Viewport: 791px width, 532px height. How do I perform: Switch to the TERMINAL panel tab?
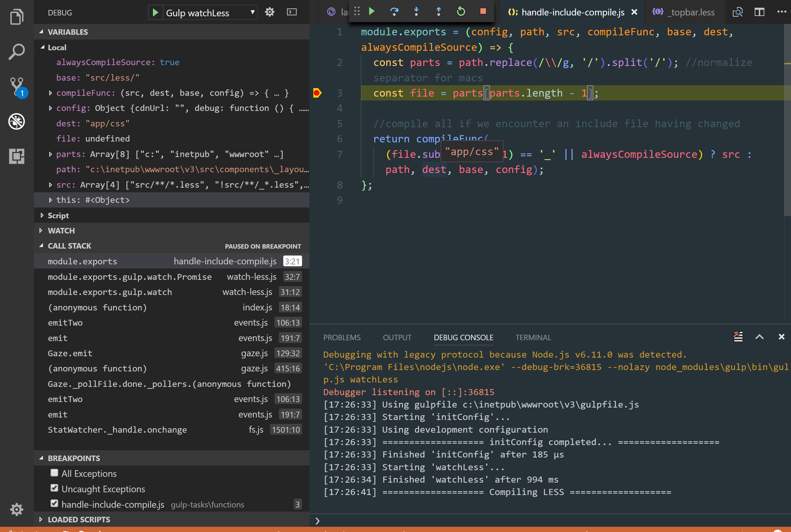(533, 337)
